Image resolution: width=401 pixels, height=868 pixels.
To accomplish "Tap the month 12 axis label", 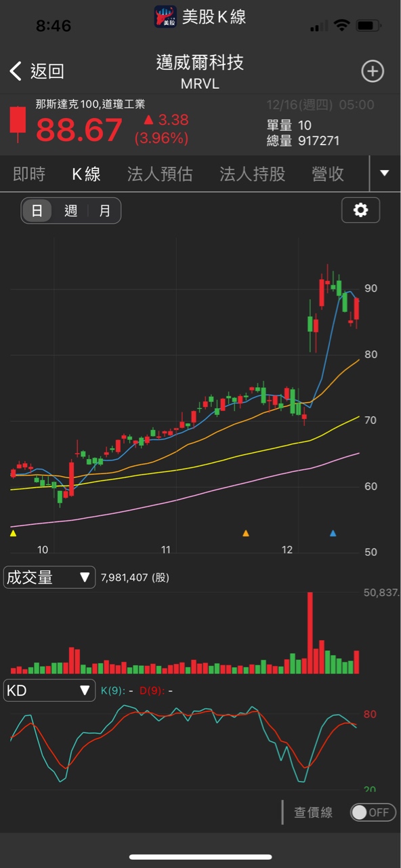I will point(287,550).
